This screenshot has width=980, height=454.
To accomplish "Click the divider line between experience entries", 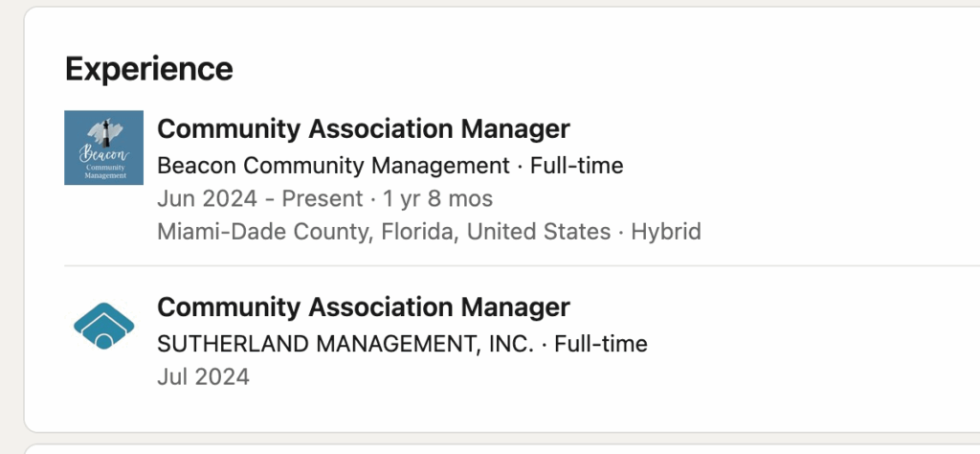I will point(517,265).
